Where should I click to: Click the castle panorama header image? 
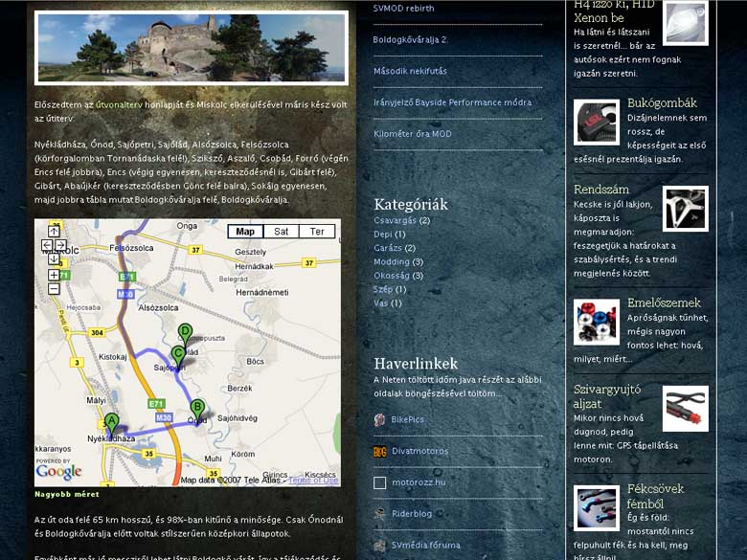(x=192, y=47)
